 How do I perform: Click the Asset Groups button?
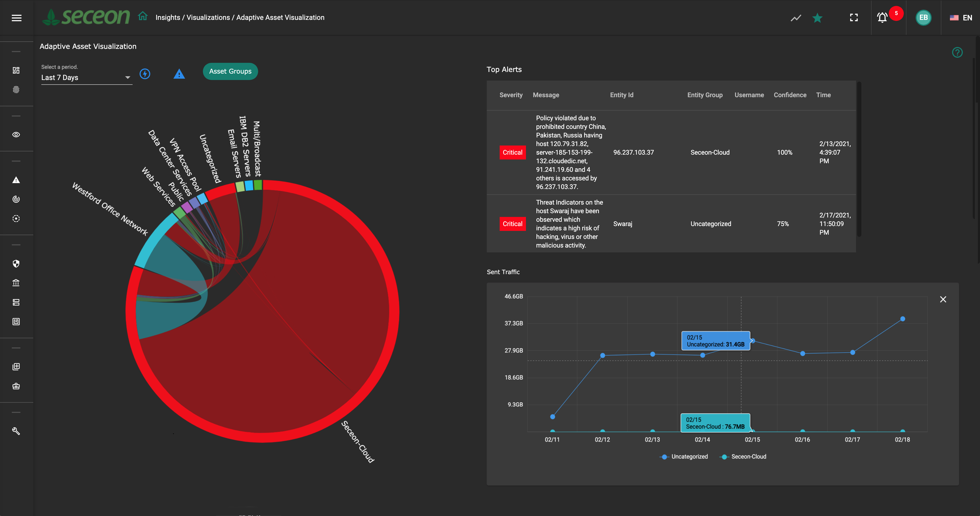(230, 71)
